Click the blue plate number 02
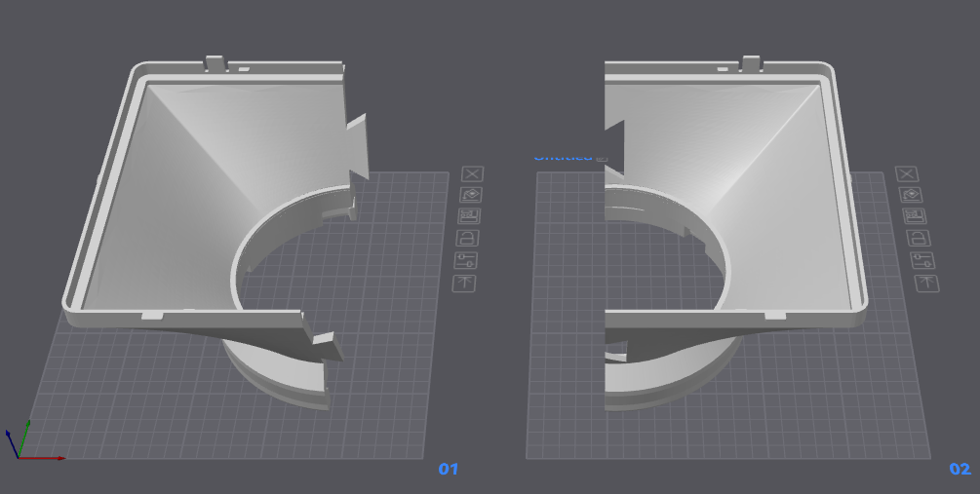Viewport: 980px width, 494px height. (960, 469)
